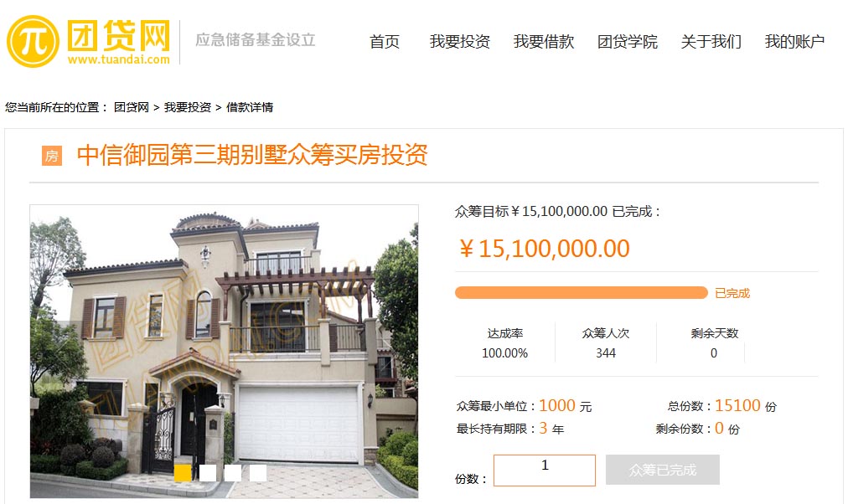This screenshot has height=504, width=848.
Task: Click the orange crowdfunding progress bar
Action: coord(582,293)
